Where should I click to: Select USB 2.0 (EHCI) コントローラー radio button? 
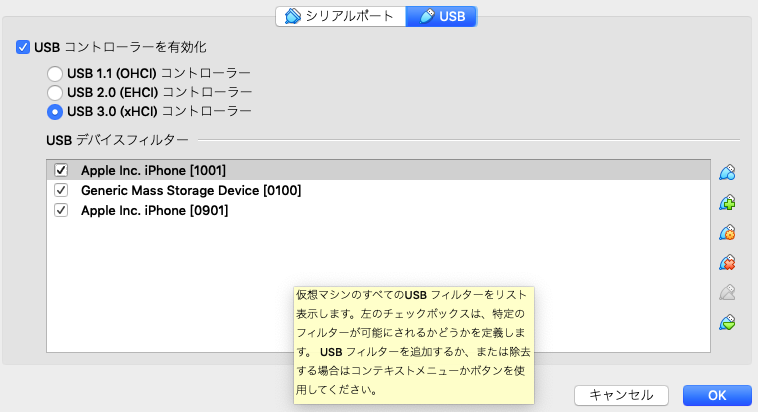pos(55,92)
